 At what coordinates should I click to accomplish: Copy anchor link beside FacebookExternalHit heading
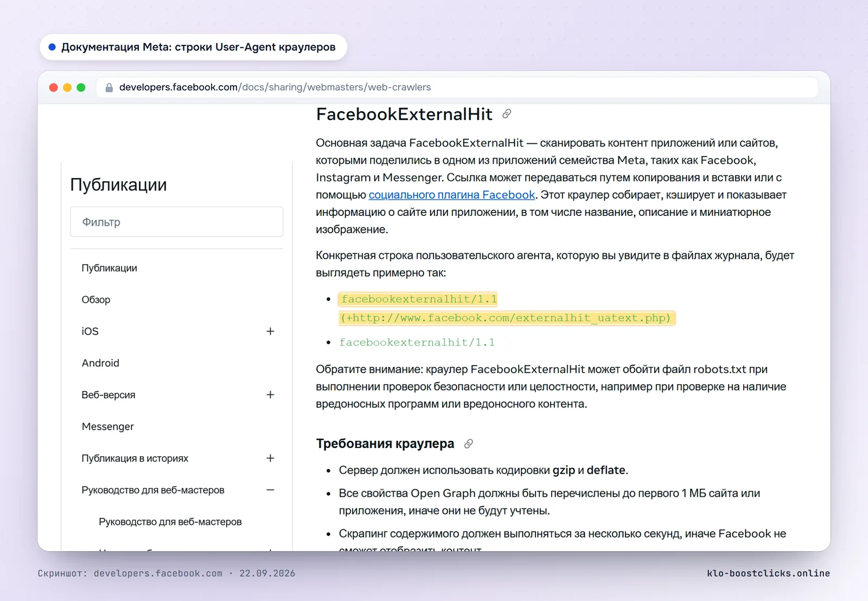click(x=507, y=114)
